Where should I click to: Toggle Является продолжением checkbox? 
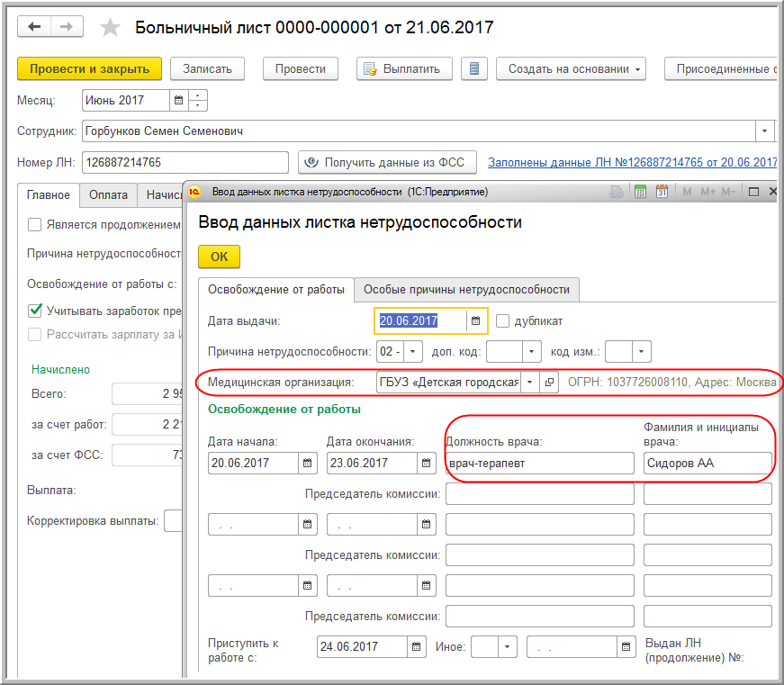point(35,224)
